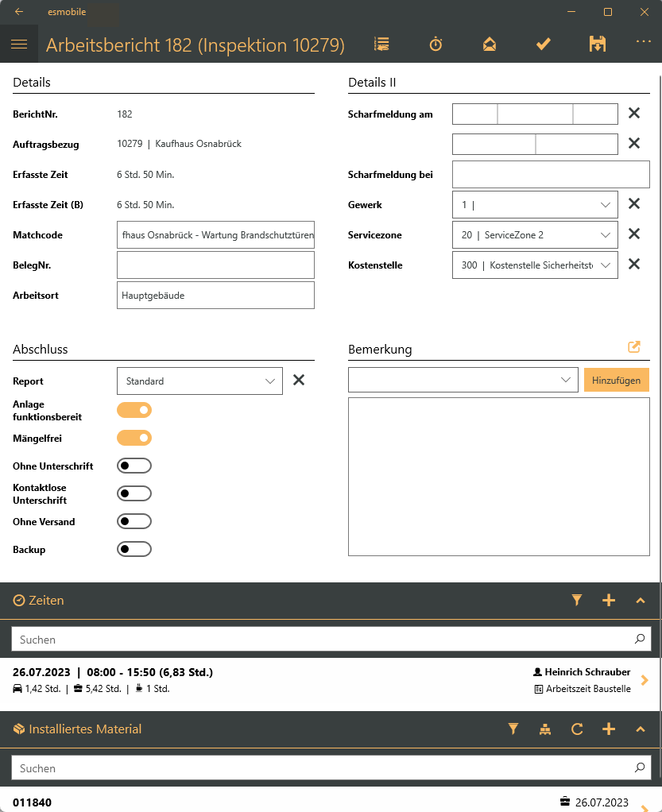Viewport: 662px width, 812px height.
Task: Clear the Servicezone selection
Action: [x=634, y=234]
